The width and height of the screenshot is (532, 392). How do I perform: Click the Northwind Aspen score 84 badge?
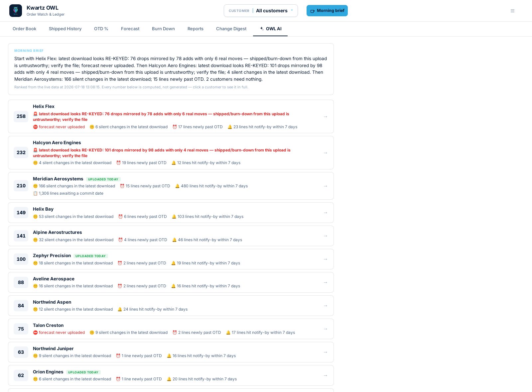21,305
